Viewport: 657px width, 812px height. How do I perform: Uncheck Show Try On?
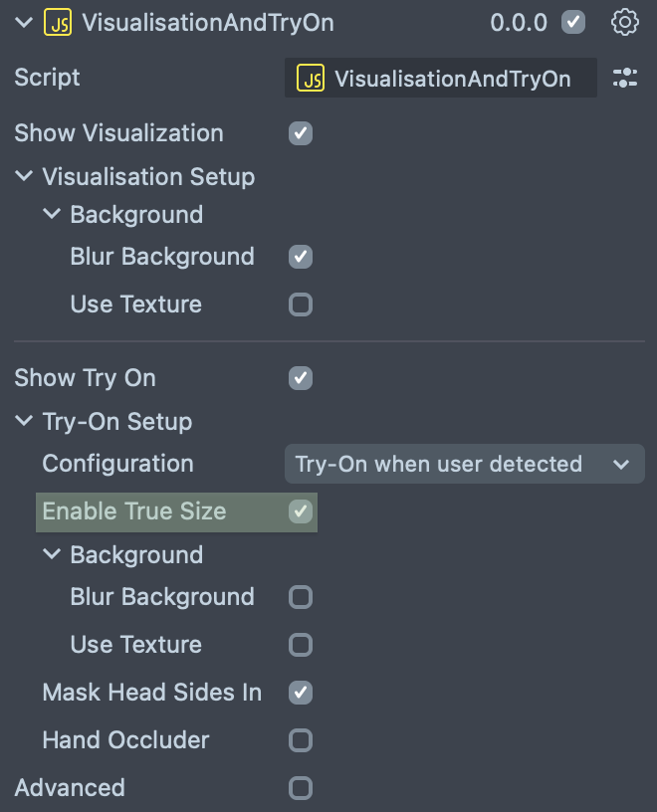pos(301,378)
